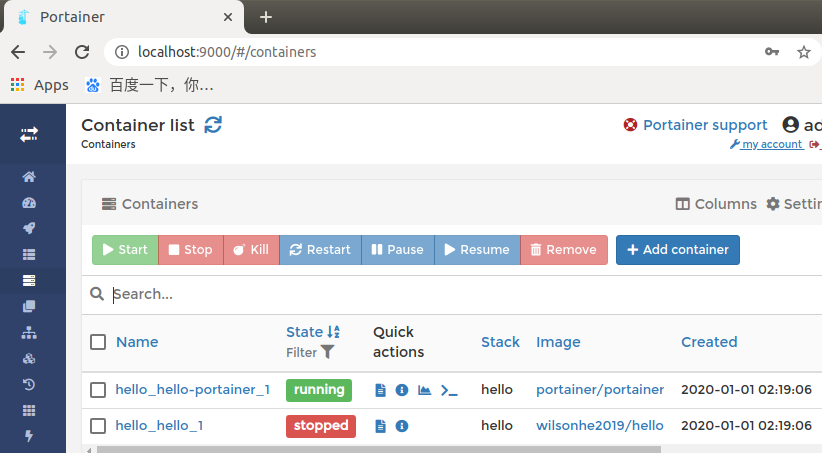Open hello_hello_1 container details
The image size is (822, 453).
(x=159, y=426)
